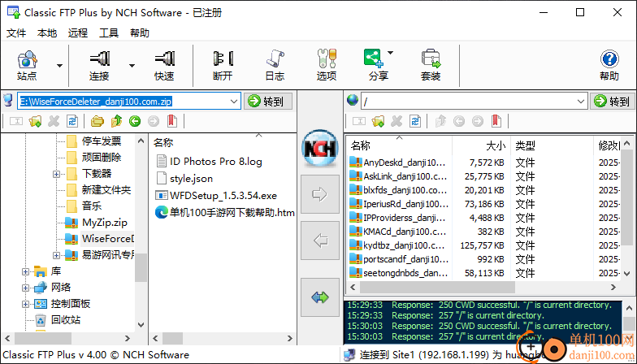This screenshot has height=364, width=637.
Task: Select MyZip.zip in the folder tree
Action: pos(104,223)
